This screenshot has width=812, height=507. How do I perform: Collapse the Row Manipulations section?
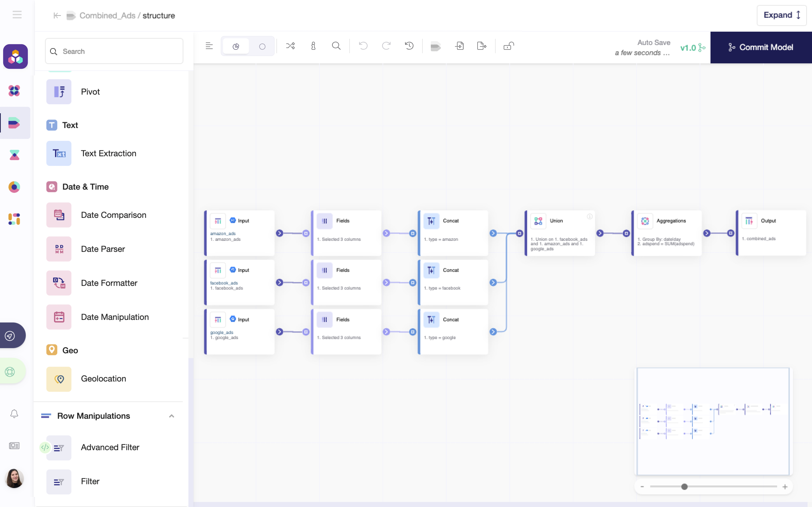pyautogui.click(x=171, y=416)
